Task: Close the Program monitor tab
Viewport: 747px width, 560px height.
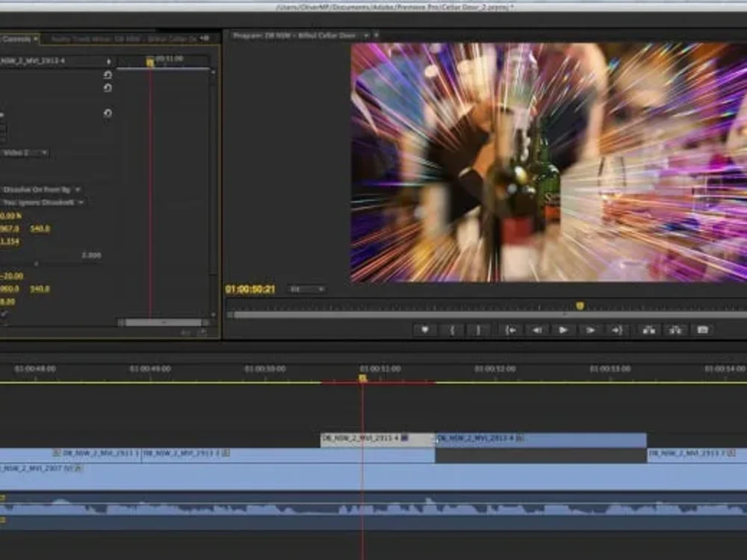Action: pyautogui.click(x=376, y=35)
